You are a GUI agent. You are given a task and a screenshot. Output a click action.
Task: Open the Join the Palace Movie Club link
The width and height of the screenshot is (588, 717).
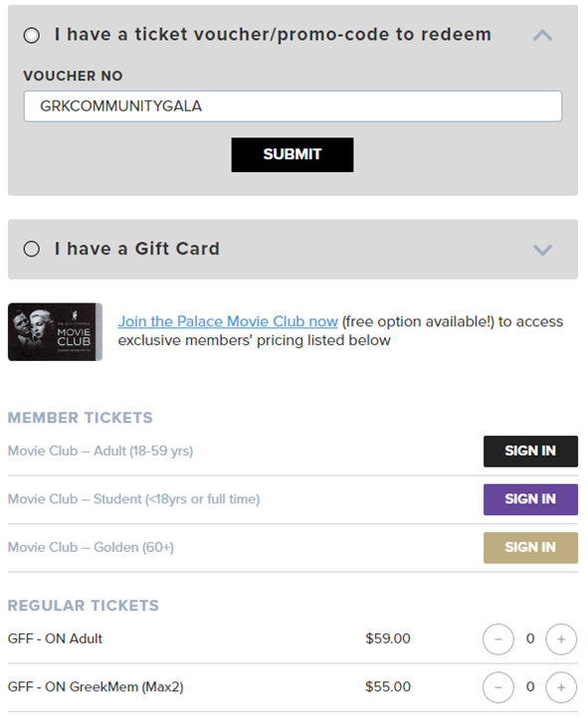tap(228, 321)
